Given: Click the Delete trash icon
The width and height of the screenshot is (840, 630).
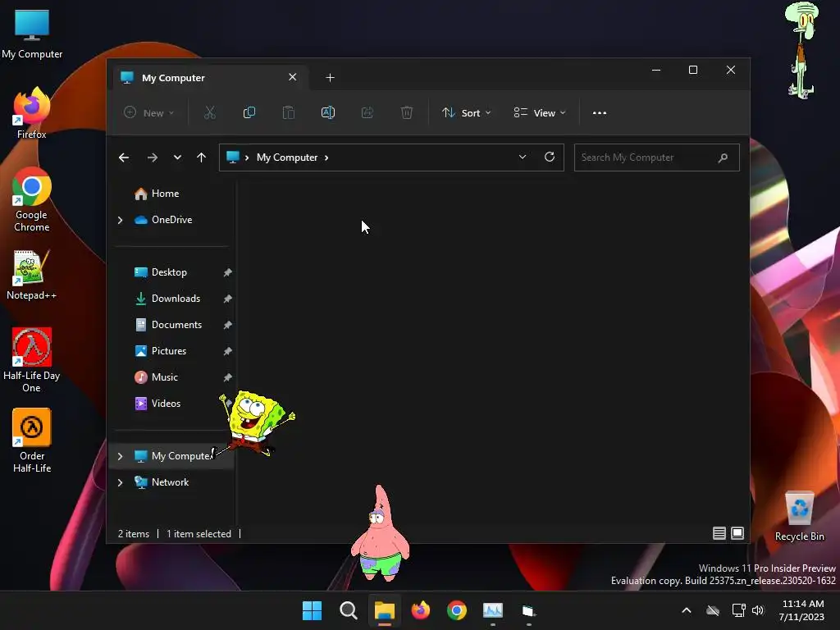Looking at the screenshot, I should (x=407, y=113).
